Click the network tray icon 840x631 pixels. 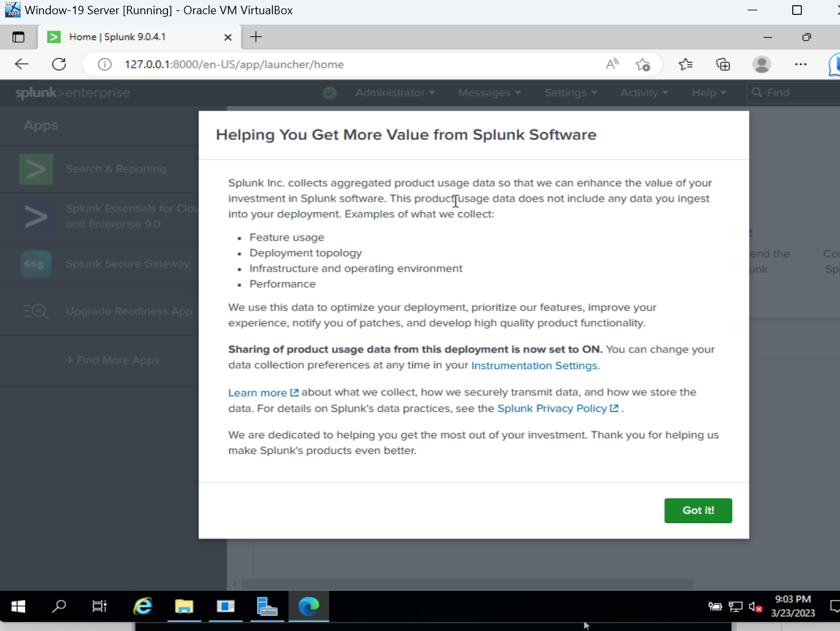(735, 606)
